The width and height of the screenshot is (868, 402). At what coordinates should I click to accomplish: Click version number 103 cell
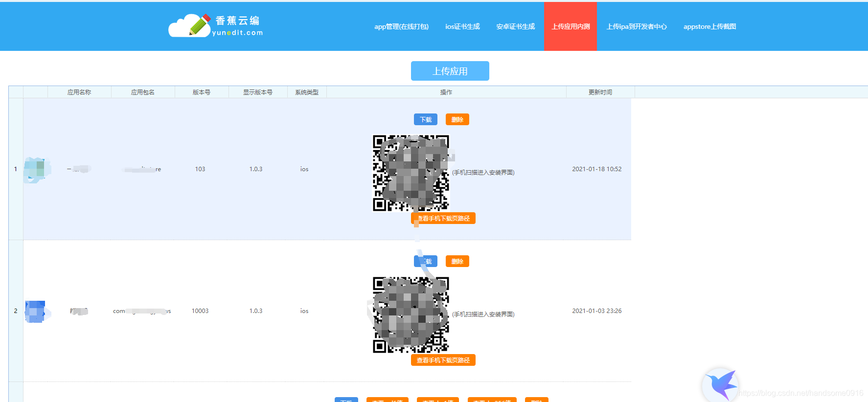tap(200, 169)
